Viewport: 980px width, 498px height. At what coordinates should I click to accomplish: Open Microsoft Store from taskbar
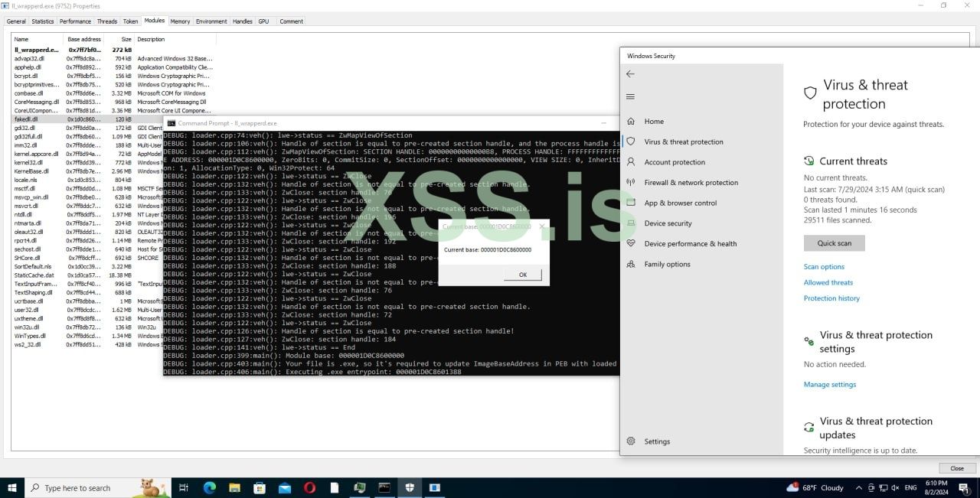260,487
